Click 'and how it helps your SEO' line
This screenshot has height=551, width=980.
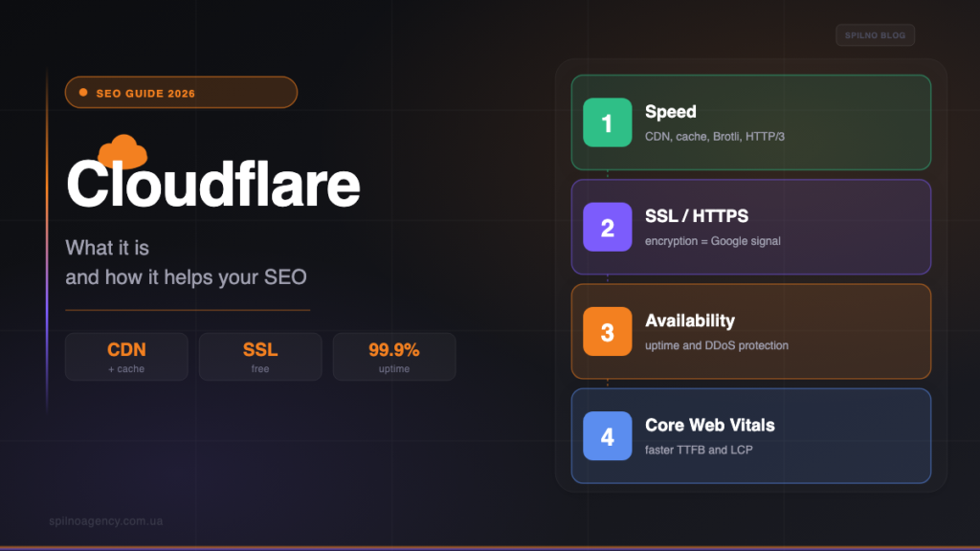click(x=187, y=277)
